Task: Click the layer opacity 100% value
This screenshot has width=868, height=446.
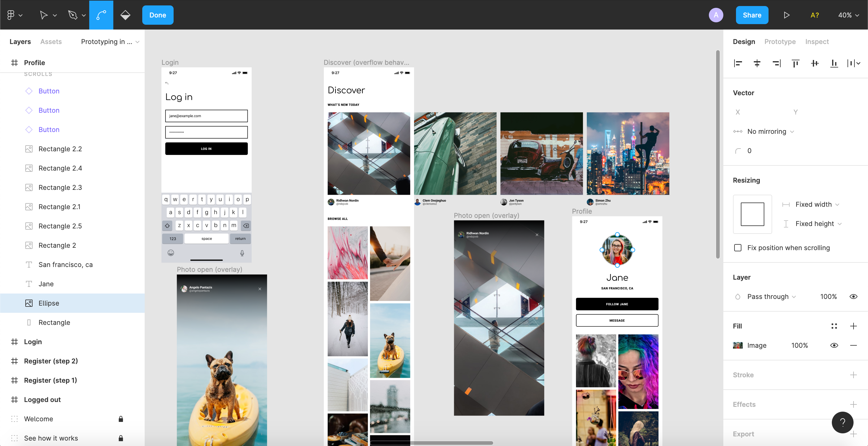Action: point(828,297)
